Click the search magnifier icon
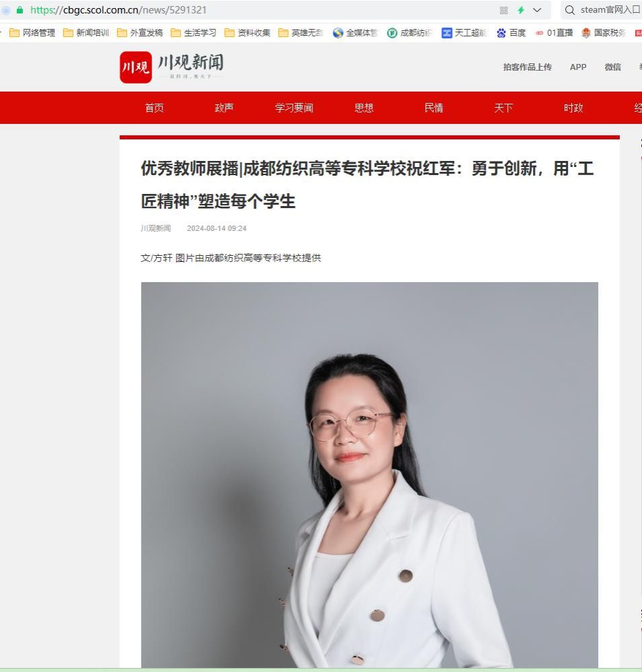The image size is (642, 672). [x=569, y=10]
